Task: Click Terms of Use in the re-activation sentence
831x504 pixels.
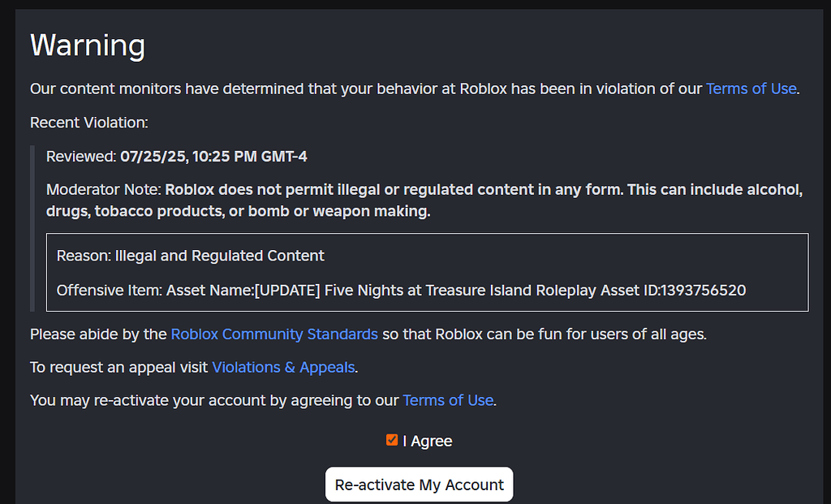Action: tap(447, 400)
